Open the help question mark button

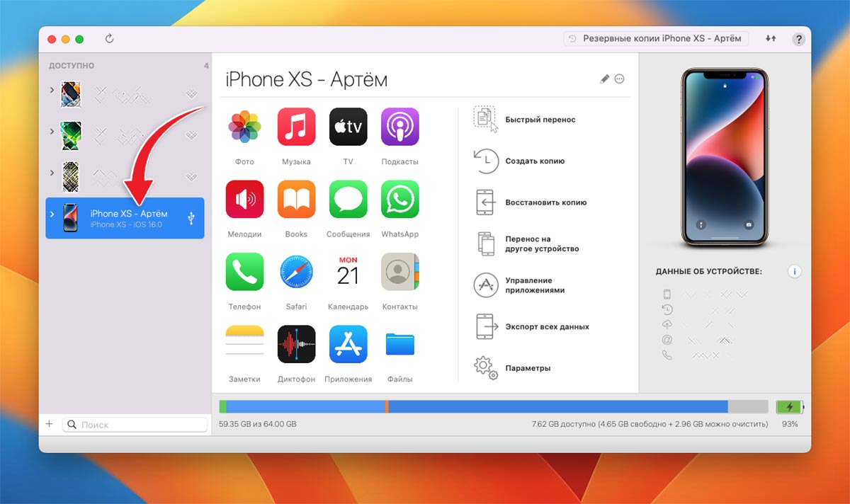pos(798,39)
